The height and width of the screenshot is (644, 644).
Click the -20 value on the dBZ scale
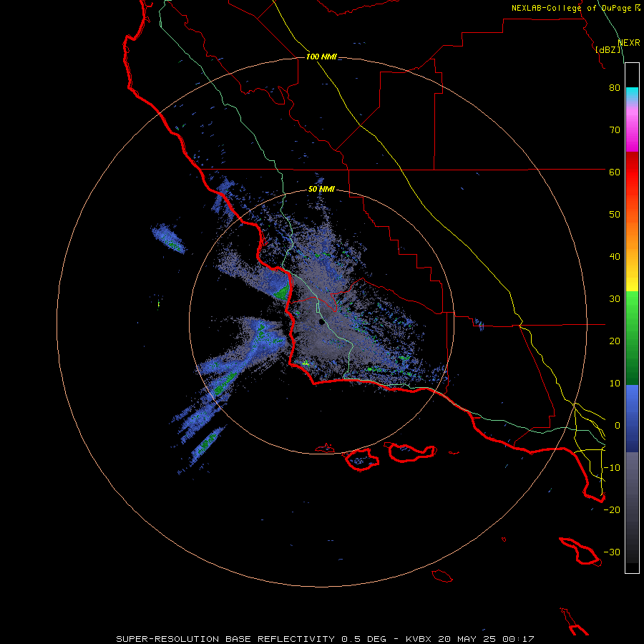click(612, 510)
